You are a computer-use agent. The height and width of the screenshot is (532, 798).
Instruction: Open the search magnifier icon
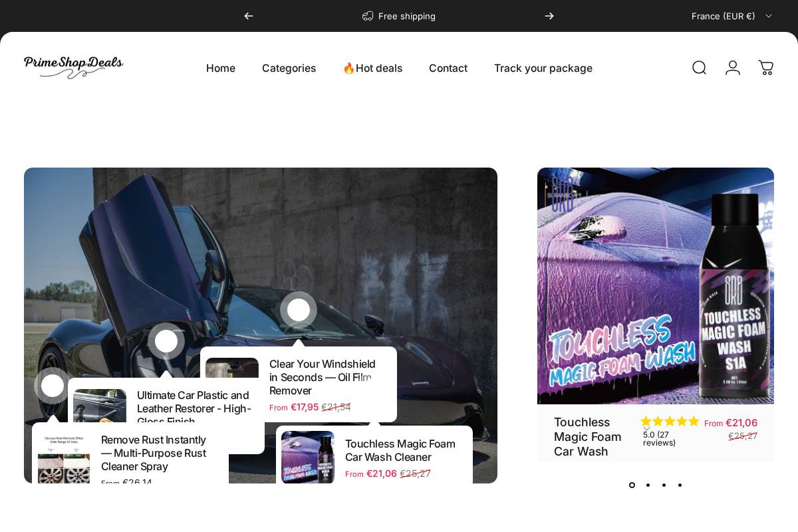(699, 68)
